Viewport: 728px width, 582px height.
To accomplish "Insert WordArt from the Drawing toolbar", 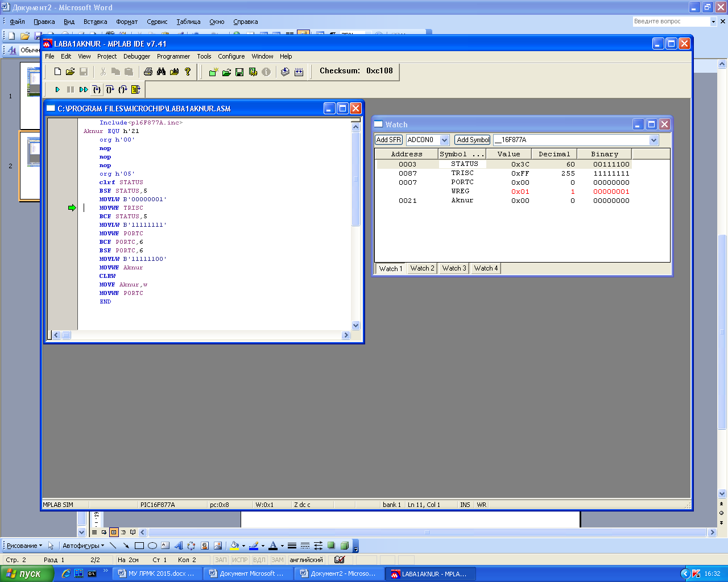I will [x=179, y=546].
